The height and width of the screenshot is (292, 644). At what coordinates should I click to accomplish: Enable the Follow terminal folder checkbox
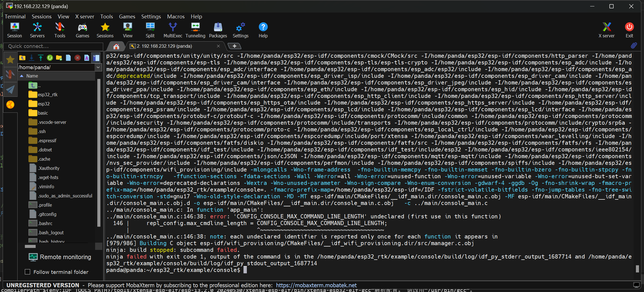click(28, 272)
